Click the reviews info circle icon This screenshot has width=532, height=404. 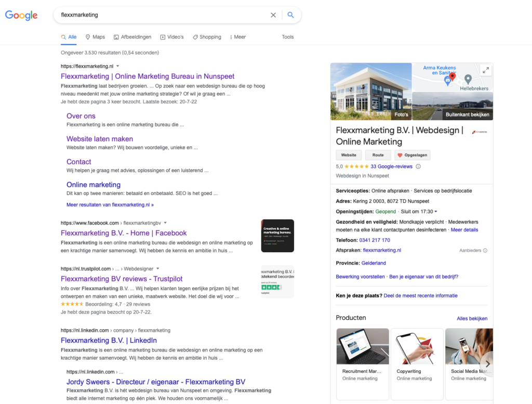point(418,166)
